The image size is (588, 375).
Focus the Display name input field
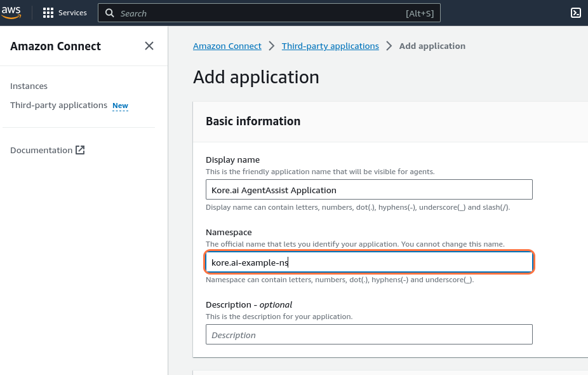pyautogui.click(x=368, y=189)
